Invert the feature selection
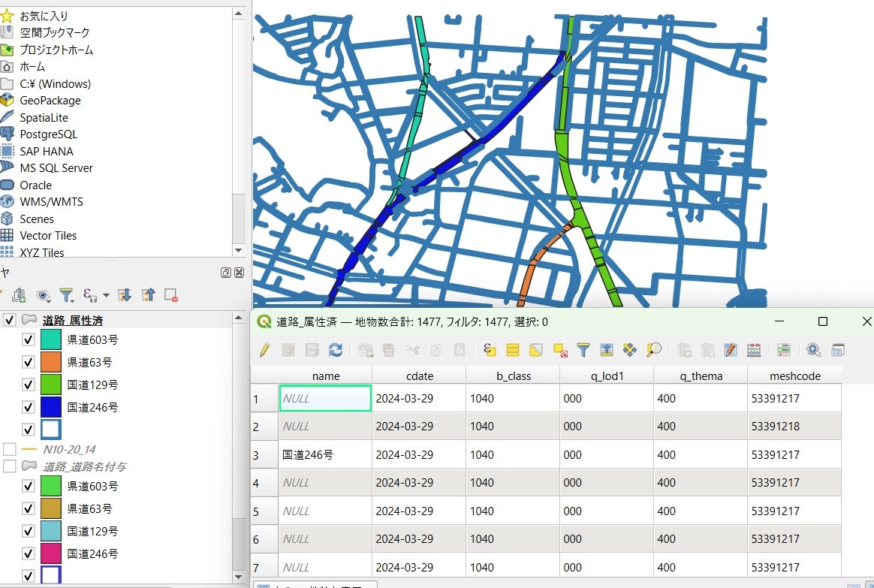The height and width of the screenshot is (588, 874). [536, 350]
